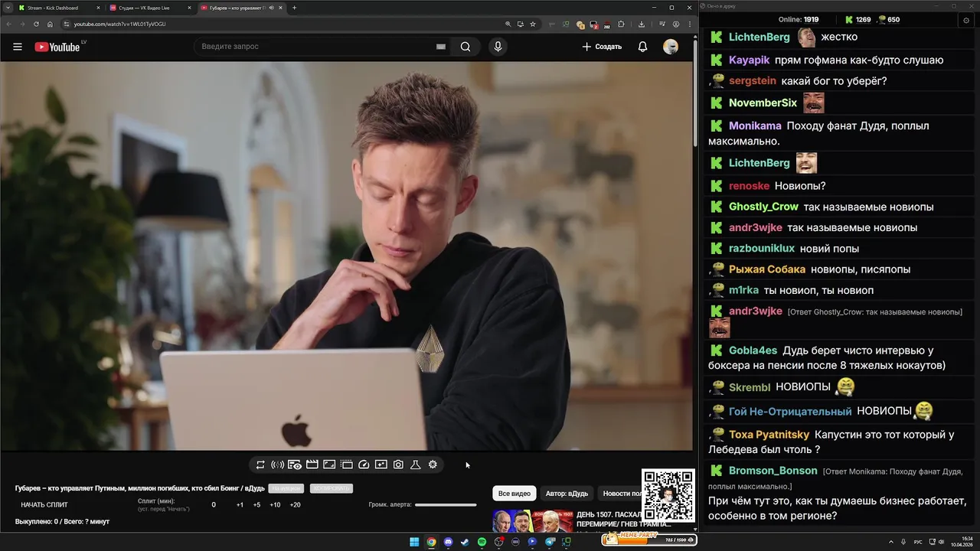Click username Bromson_Bonson in chat
The image size is (980, 551).
773,471
